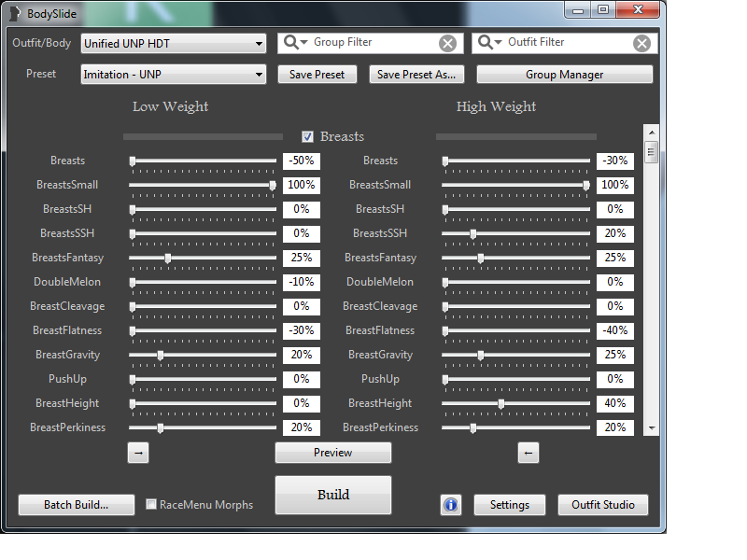Screen dimensions: 747x560
Task: Maximize the BodySlide window
Action: pos(603,10)
